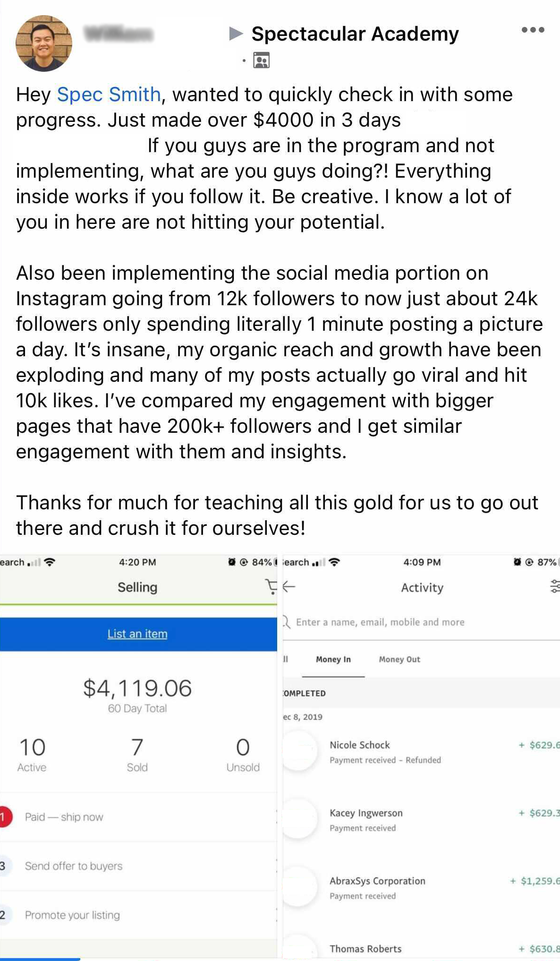Image resolution: width=560 pixels, height=961 pixels.
Task: Open the poster's profile picture
Action: [44, 43]
